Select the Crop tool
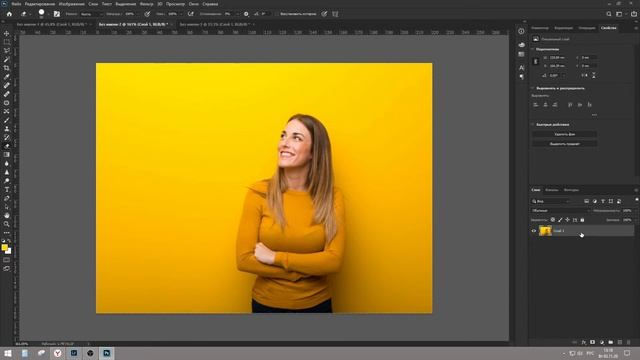This screenshot has height=360, width=640. point(7,68)
